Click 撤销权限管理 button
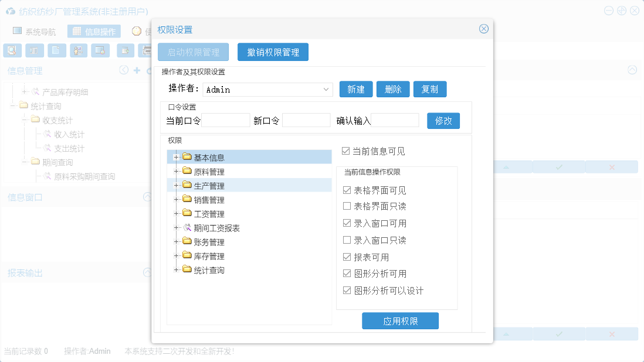This screenshot has width=644, height=362. click(273, 52)
